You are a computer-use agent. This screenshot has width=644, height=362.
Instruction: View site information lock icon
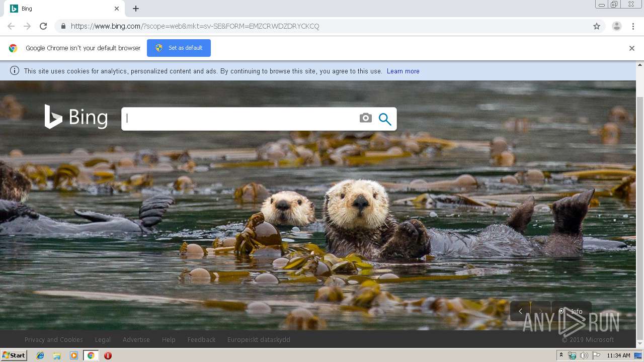pos(63,26)
